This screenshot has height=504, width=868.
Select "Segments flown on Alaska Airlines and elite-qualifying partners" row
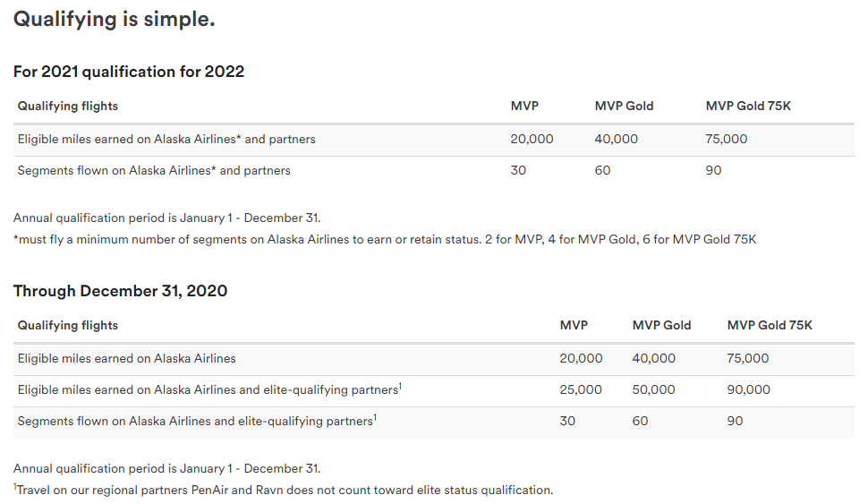pos(433,422)
